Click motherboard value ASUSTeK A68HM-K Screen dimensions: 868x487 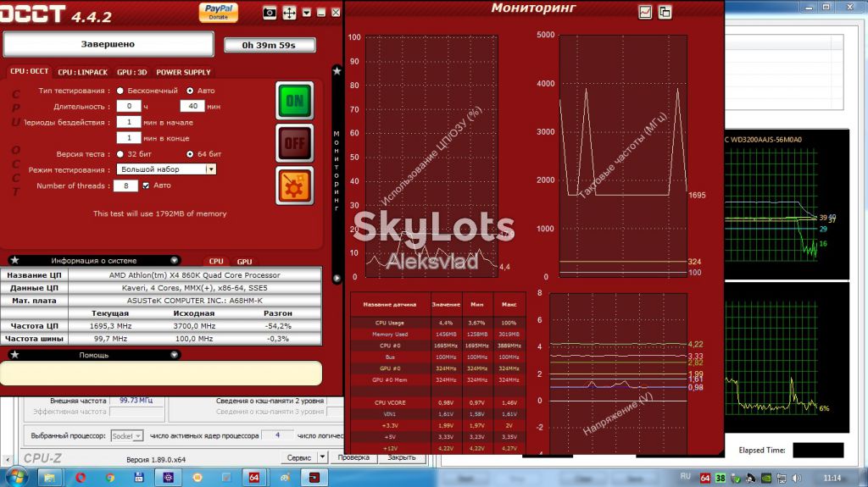pyautogui.click(x=194, y=301)
